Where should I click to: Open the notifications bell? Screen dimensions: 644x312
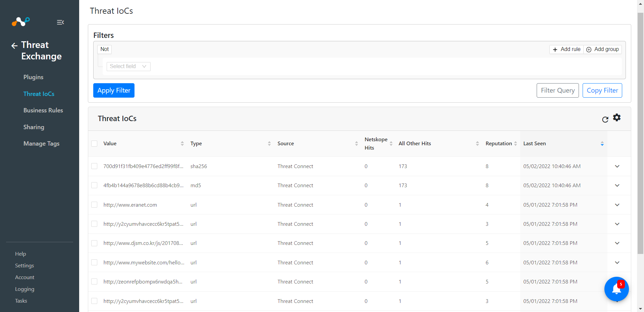coord(616,289)
